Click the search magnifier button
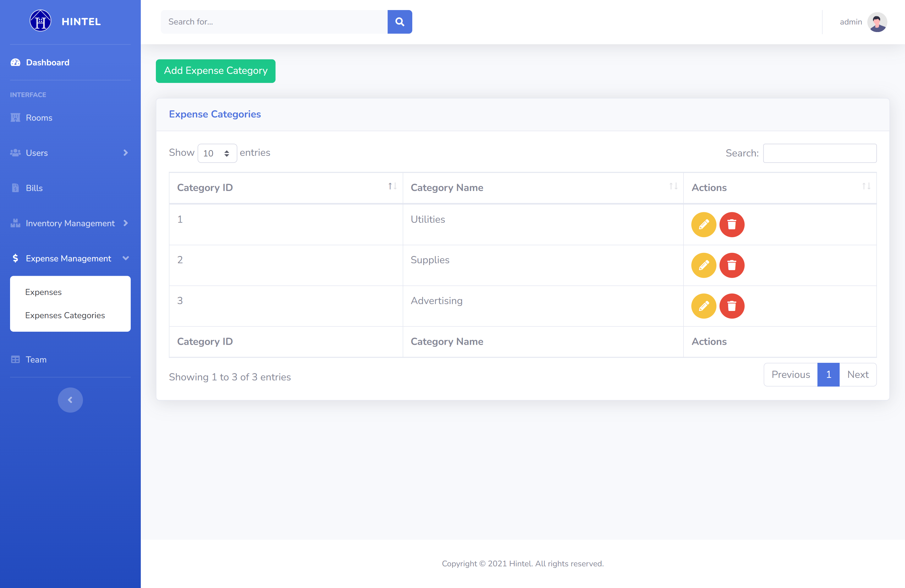 click(400, 22)
